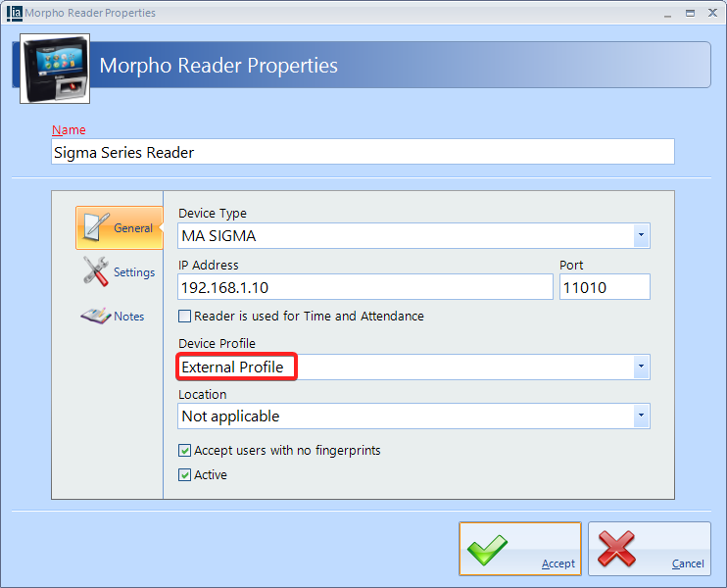The height and width of the screenshot is (588, 727).
Task: Click the Not applicable location value
Action: point(230,416)
